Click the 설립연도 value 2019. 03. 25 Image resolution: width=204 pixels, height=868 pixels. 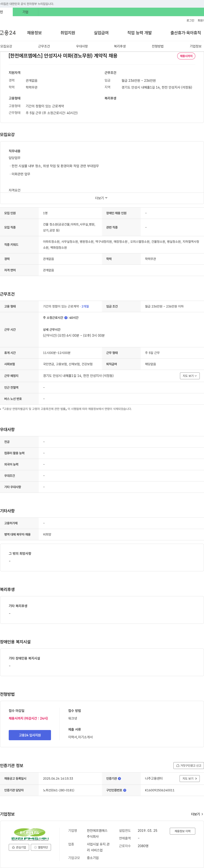pyautogui.click(x=147, y=830)
